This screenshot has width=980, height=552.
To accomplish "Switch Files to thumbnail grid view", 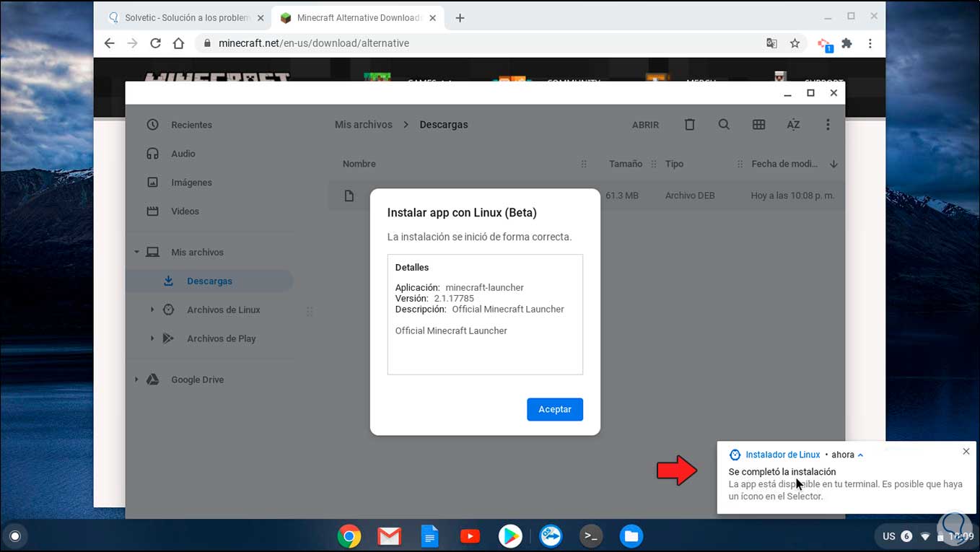I will (x=758, y=125).
